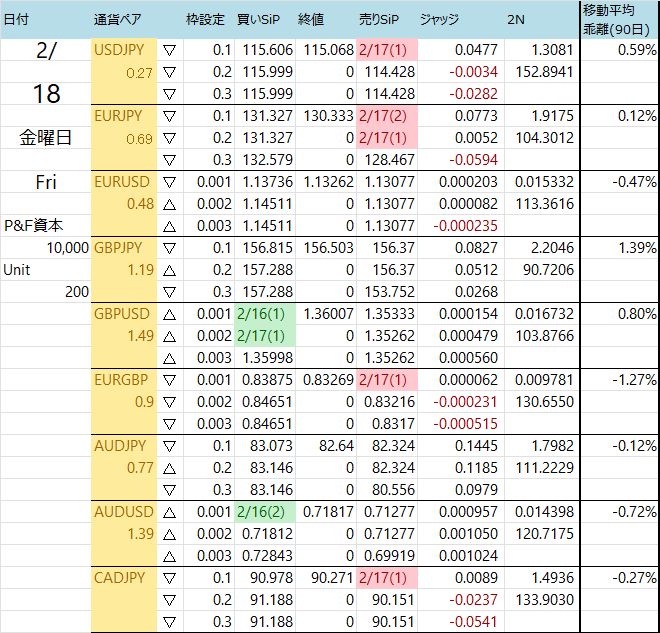Click the pink 2/17(2) cell in EURJPY row
This screenshot has width=660, height=633.
tap(387, 116)
